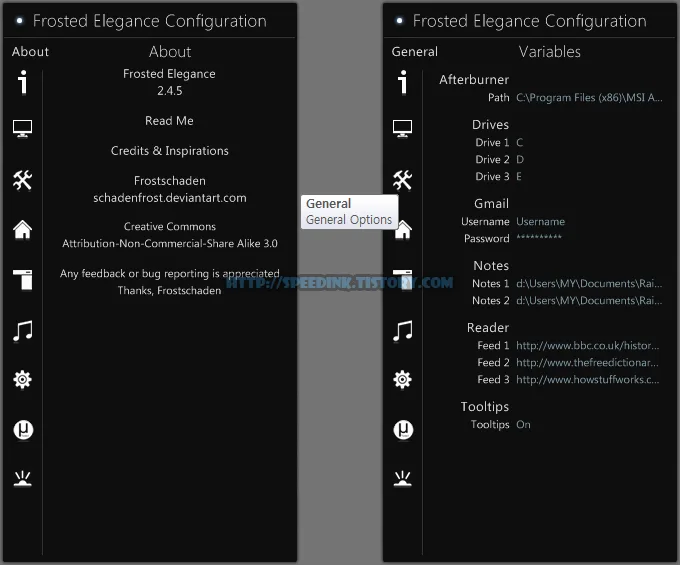Click the General label above the right sidebar

[415, 52]
